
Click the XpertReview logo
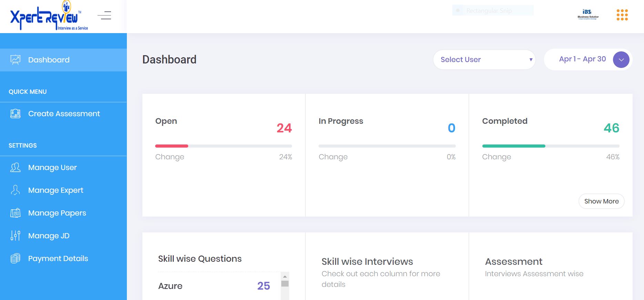pyautogui.click(x=49, y=16)
